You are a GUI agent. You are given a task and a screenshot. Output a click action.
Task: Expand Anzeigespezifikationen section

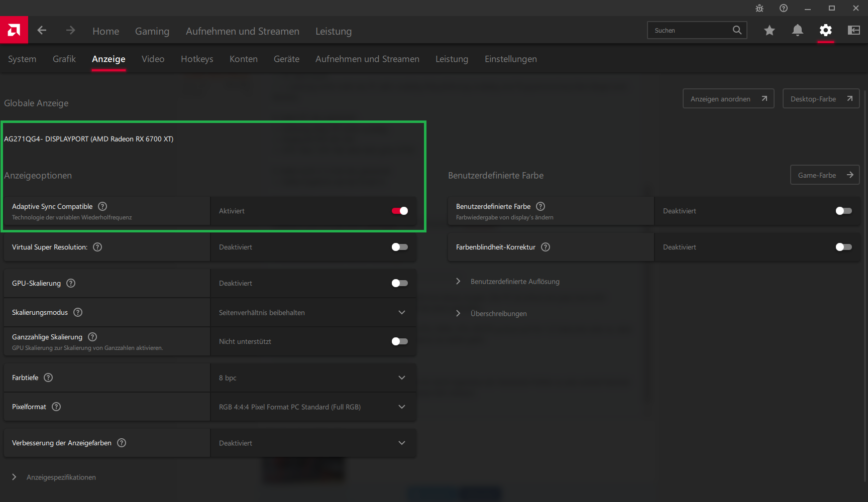point(54,477)
